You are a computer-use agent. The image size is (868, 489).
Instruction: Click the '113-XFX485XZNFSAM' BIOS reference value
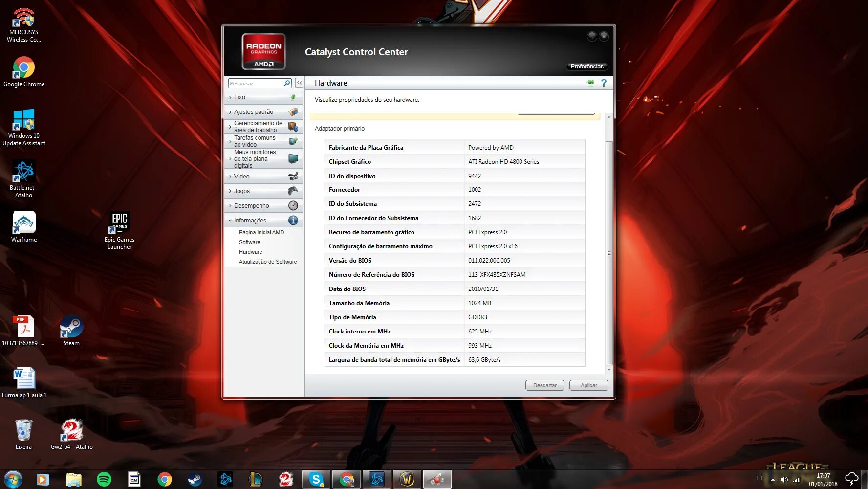tap(497, 275)
